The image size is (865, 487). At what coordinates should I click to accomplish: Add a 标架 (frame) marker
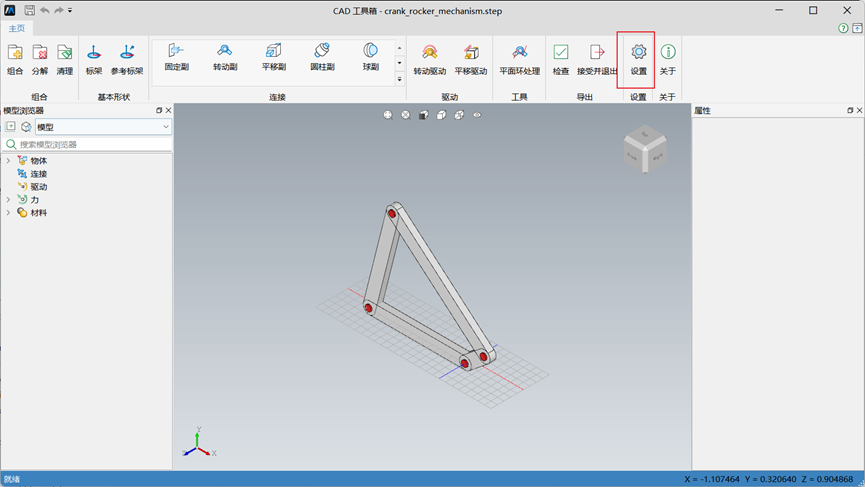click(x=94, y=59)
